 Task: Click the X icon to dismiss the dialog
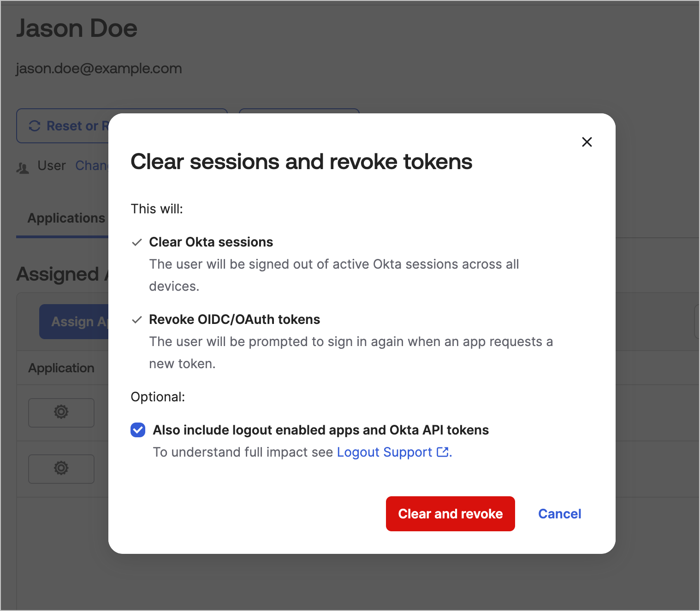pyautogui.click(x=587, y=142)
